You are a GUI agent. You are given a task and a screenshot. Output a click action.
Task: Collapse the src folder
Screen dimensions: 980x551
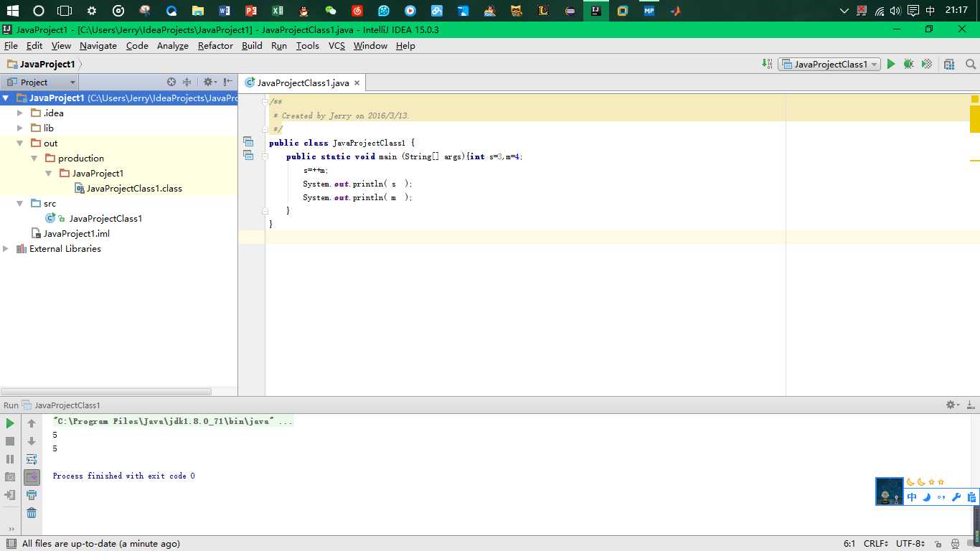tap(20, 204)
